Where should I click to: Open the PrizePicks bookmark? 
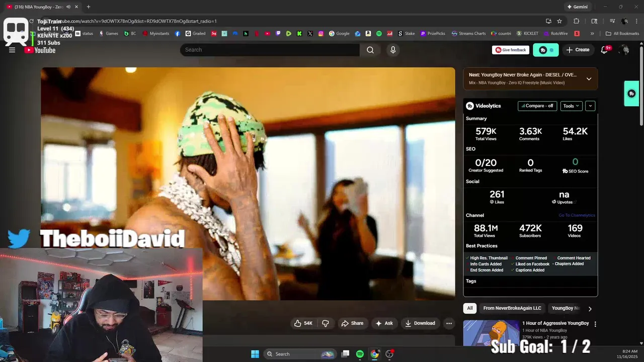pyautogui.click(x=433, y=34)
